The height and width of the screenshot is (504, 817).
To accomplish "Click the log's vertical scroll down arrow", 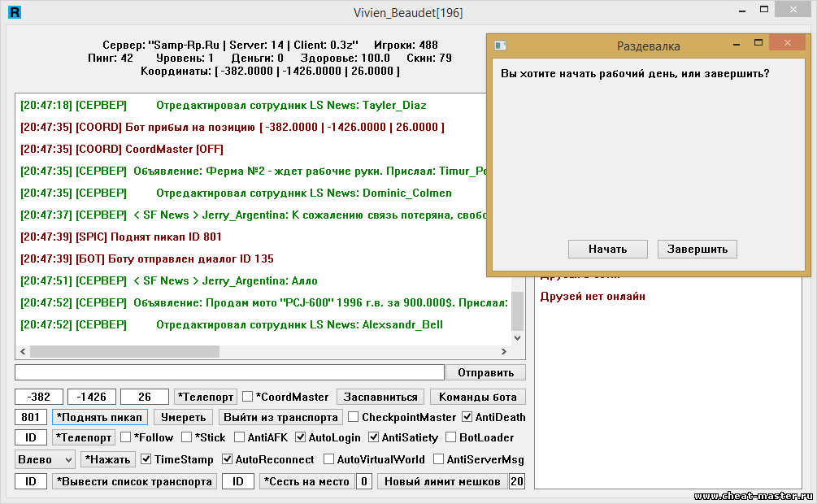I will click(517, 337).
